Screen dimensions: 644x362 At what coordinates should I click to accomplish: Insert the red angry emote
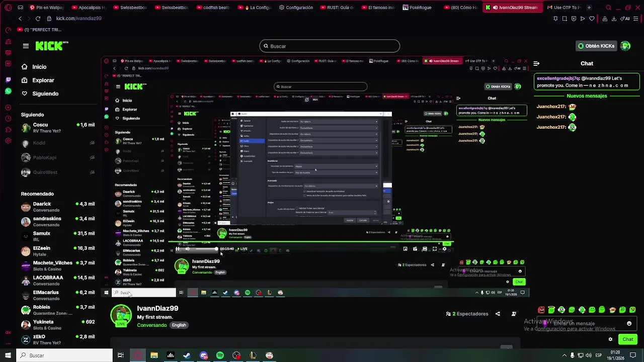pos(541,310)
